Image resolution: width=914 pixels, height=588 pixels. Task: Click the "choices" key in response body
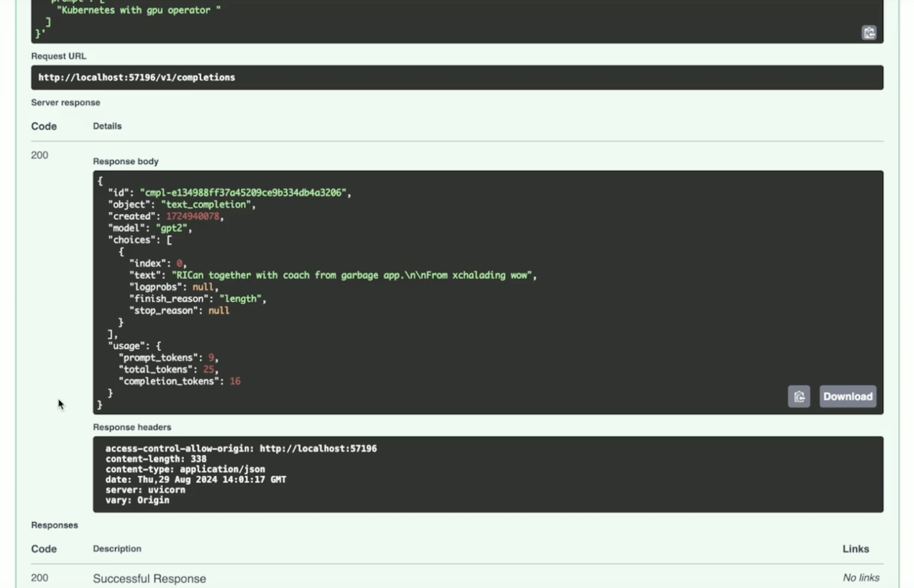point(132,240)
